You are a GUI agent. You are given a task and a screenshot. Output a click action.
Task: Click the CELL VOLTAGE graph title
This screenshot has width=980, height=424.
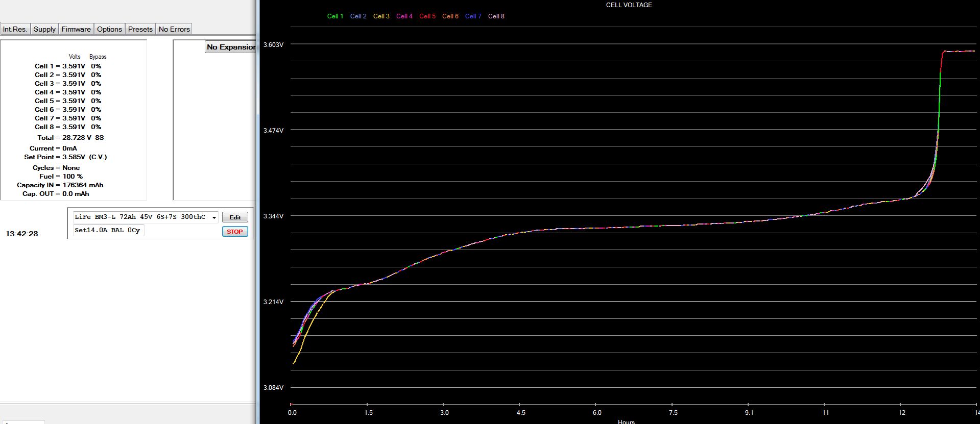click(629, 5)
